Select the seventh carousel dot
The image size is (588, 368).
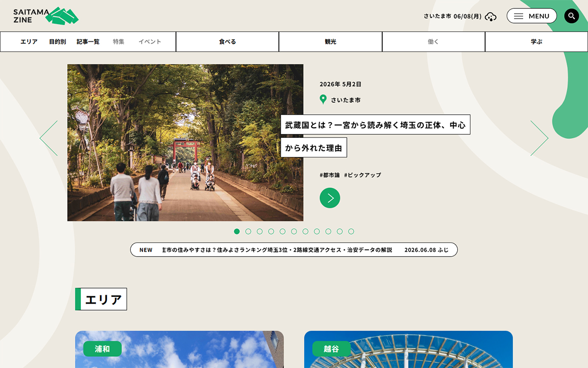click(305, 232)
